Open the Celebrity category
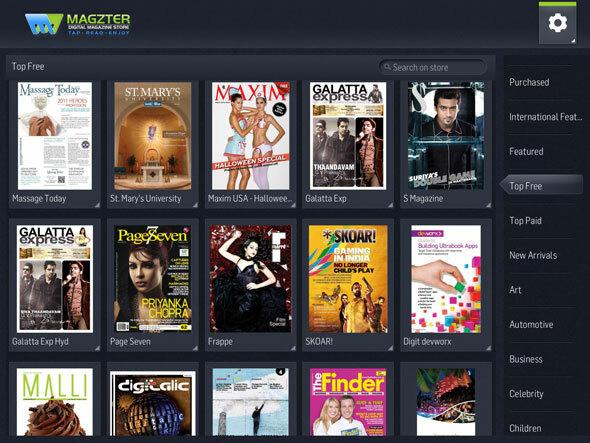 [526, 394]
